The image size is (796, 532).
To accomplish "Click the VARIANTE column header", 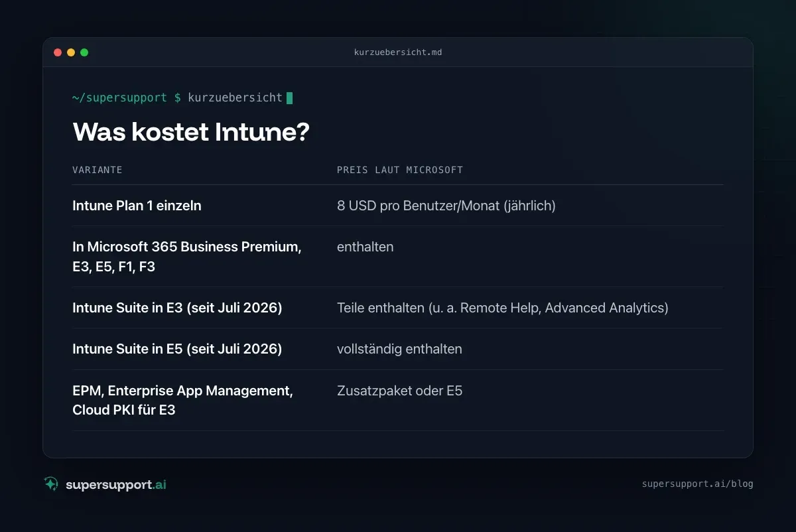I will (98, 170).
